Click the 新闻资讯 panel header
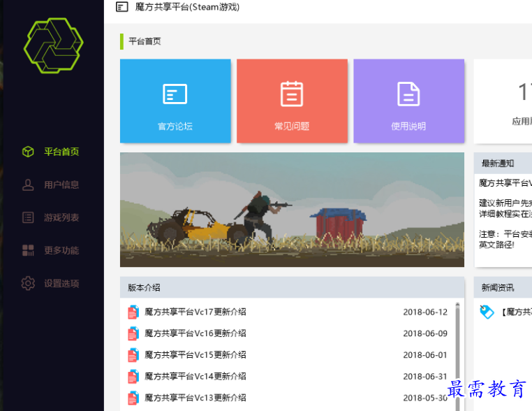This screenshot has height=411, width=532. click(x=503, y=287)
